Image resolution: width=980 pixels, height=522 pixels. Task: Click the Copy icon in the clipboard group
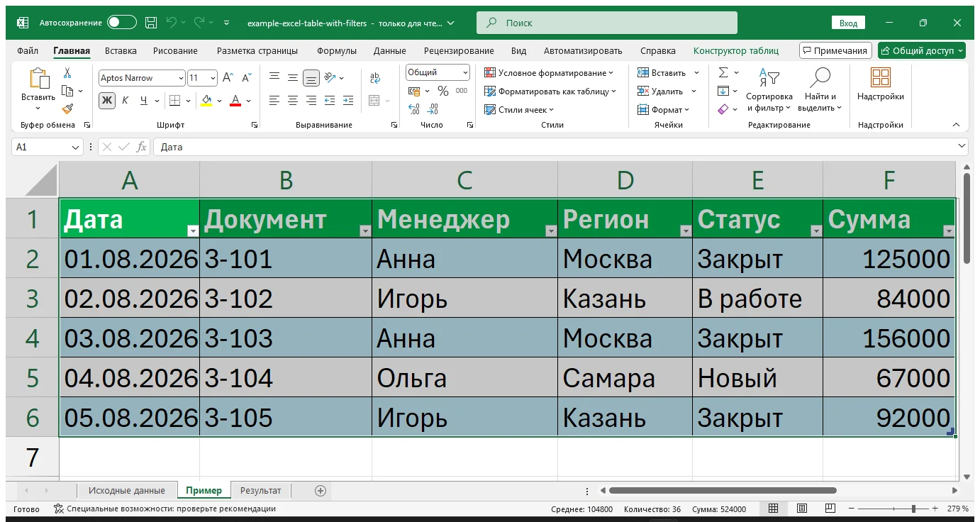(x=67, y=91)
